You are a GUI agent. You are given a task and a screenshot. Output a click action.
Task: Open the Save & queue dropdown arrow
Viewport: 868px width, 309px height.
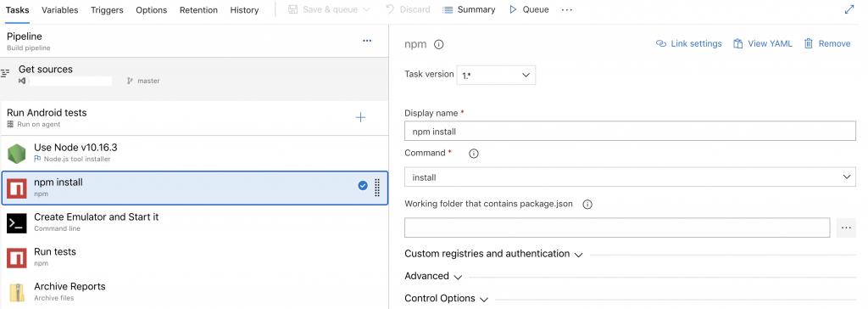click(366, 9)
